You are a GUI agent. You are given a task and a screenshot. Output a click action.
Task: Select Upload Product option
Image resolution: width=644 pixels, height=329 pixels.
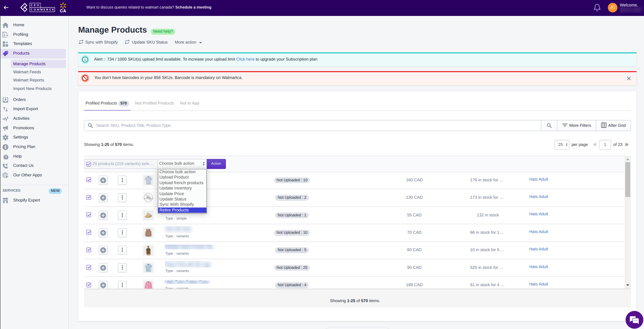(x=182, y=177)
